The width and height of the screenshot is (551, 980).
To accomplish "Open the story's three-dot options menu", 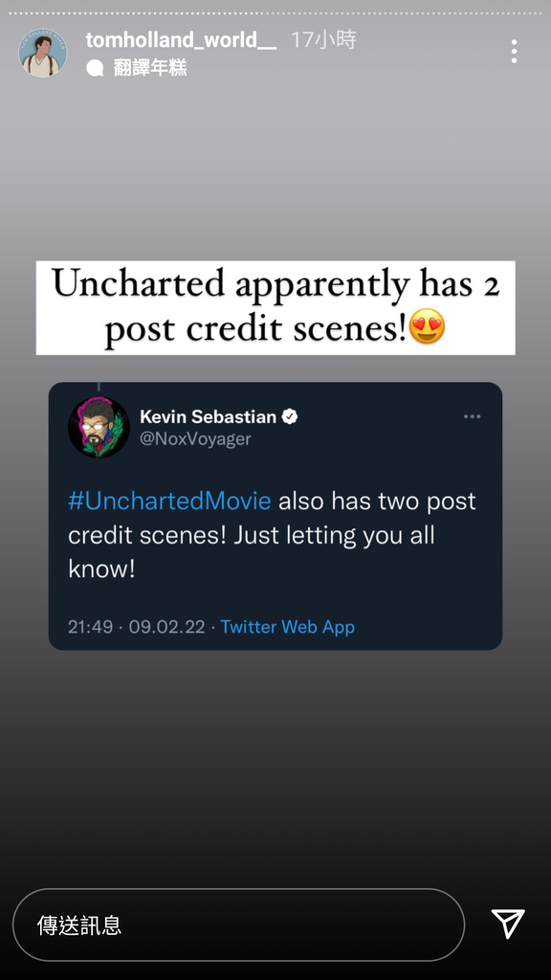I will point(514,52).
